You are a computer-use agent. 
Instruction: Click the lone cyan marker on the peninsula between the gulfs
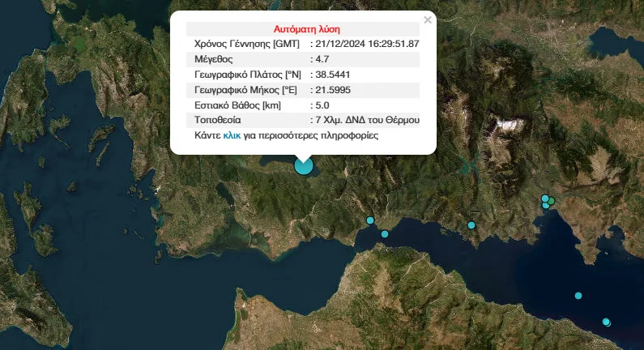point(471,225)
